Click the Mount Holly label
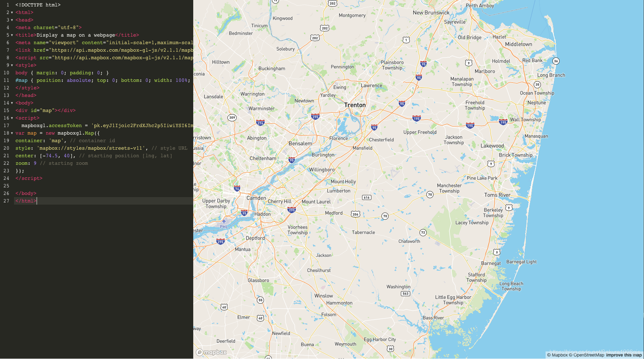This screenshot has width=644, height=359. pyautogui.click(x=343, y=182)
